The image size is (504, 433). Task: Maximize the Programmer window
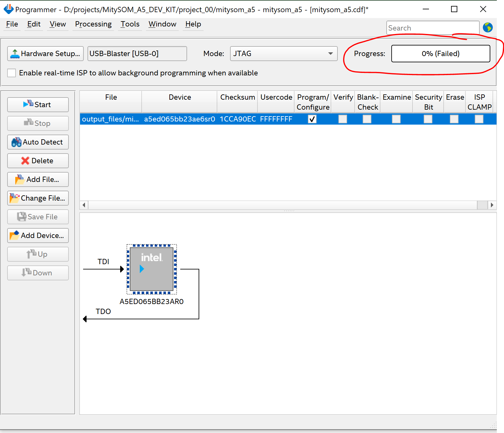(x=454, y=9)
